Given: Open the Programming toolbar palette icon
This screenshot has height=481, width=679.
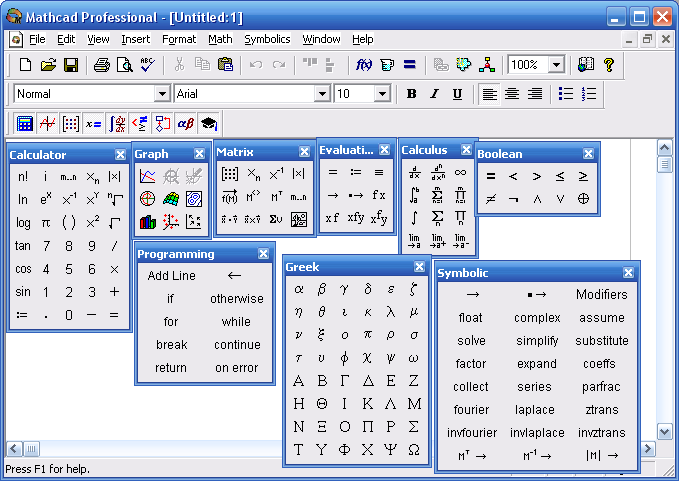Looking at the screenshot, I should 163,124.
